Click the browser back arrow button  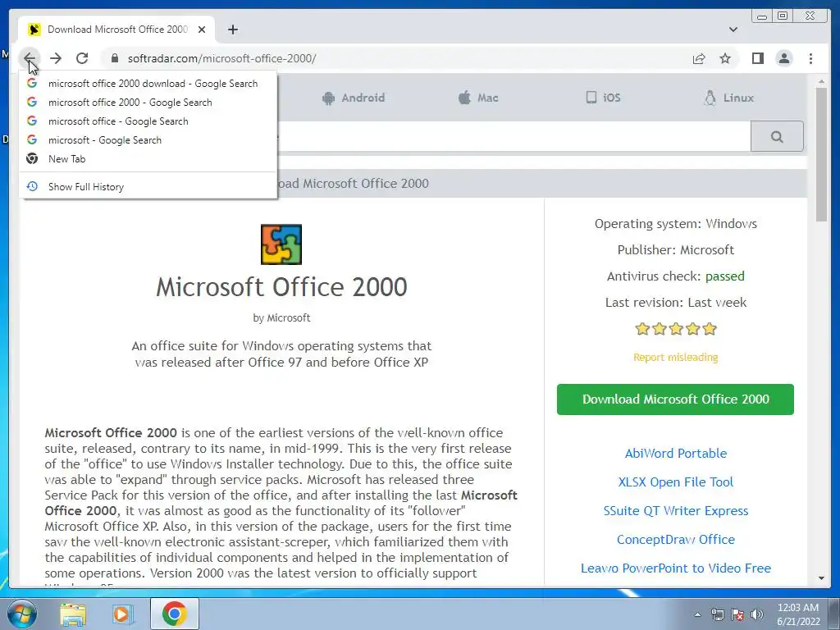click(30, 58)
